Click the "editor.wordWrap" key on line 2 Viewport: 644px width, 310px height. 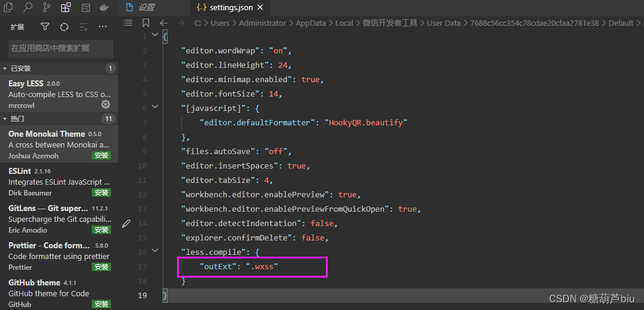(221, 51)
